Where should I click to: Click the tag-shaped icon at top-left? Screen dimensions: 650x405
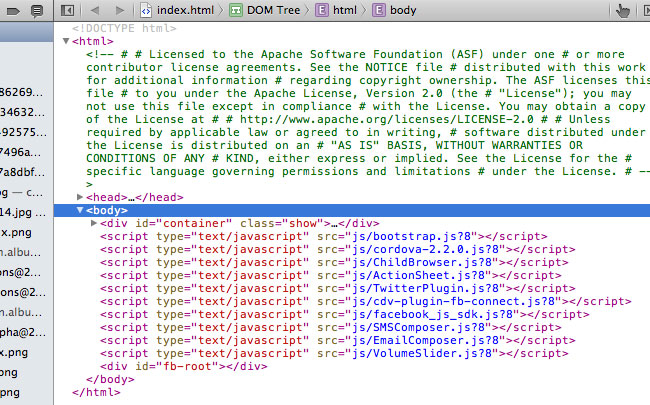[12, 11]
